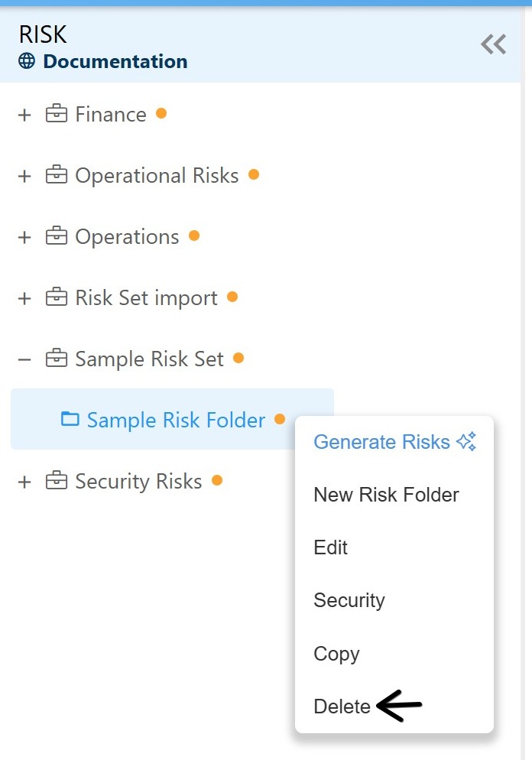Select New Risk Folder menu option
The image size is (532, 760).
(386, 495)
